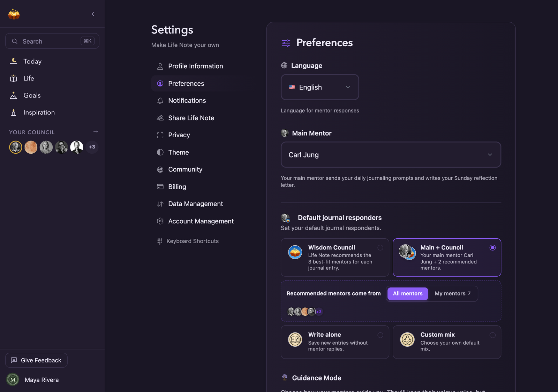Collapse the sidebar with the chevron
This screenshot has height=392, width=558.
[93, 14]
